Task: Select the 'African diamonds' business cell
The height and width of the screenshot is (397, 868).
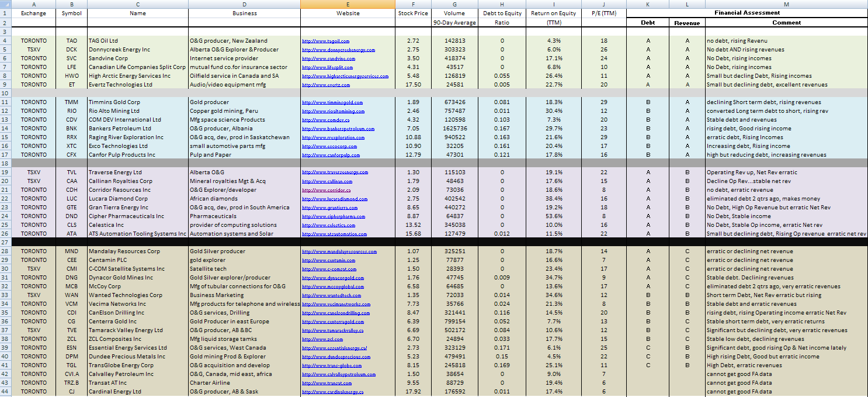Action: 244,199
